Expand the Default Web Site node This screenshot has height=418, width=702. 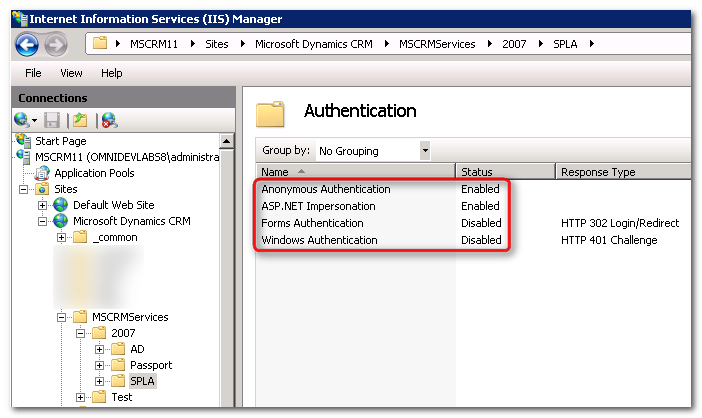click(42, 205)
